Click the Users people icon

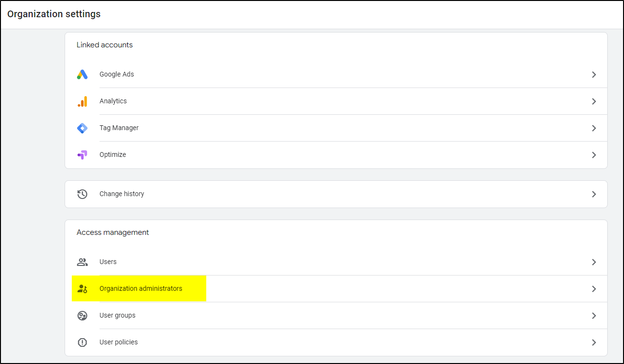tap(82, 262)
